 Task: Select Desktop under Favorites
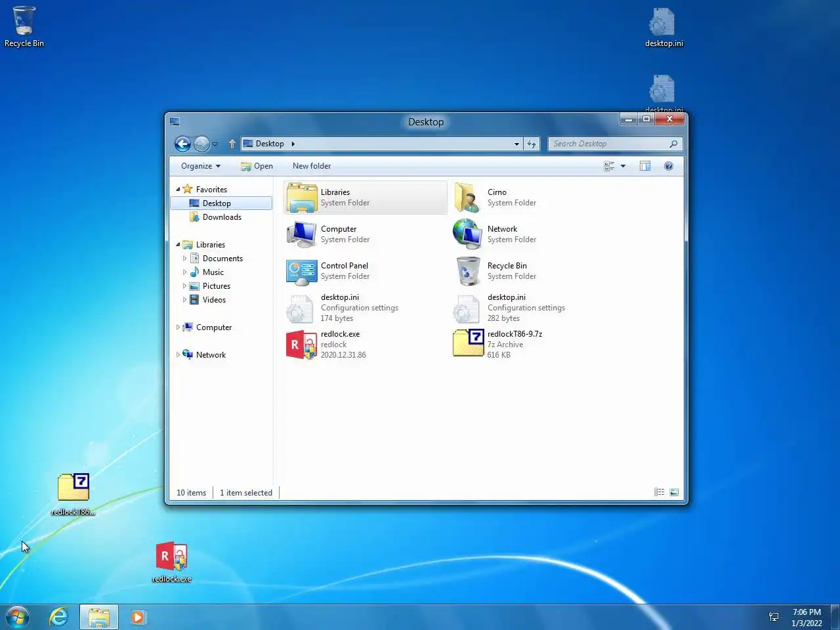point(221,203)
